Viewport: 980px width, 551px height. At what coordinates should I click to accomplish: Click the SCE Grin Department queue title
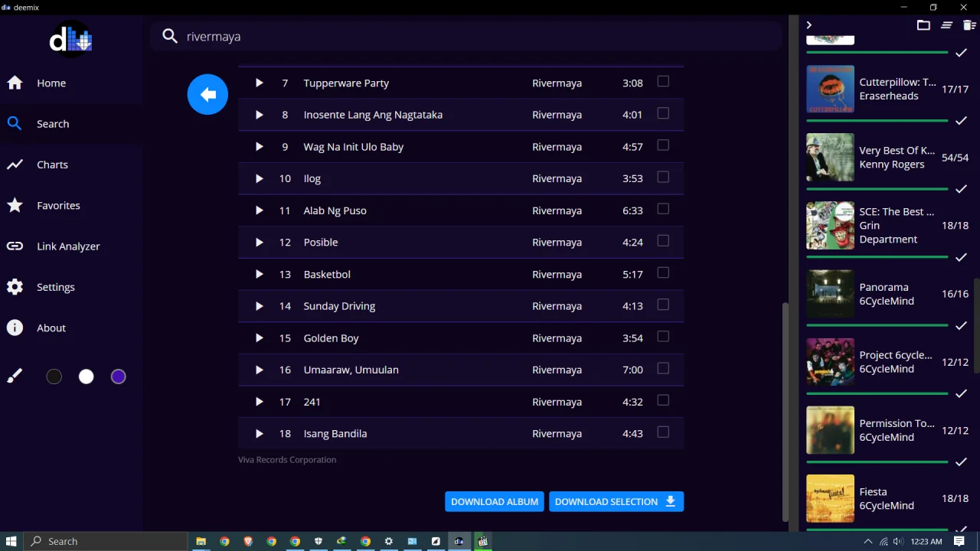(x=897, y=211)
